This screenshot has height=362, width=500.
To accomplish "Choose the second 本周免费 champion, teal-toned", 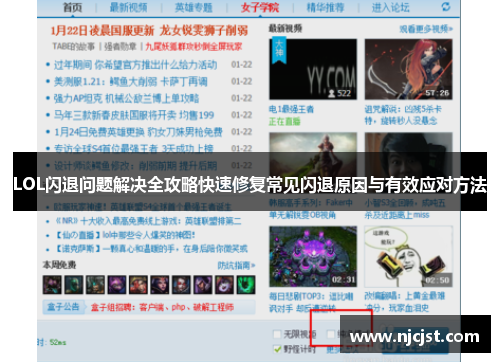I will pyautogui.click(x=74, y=285).
